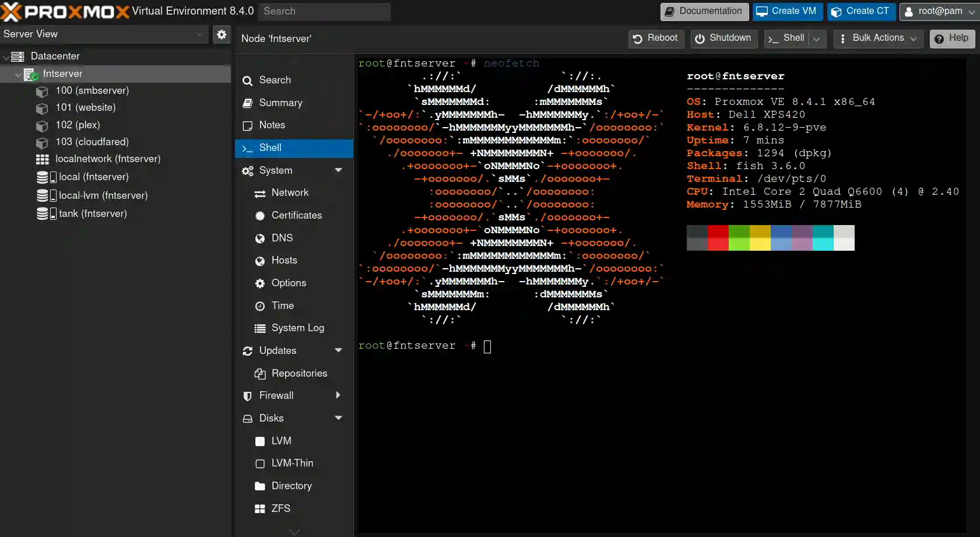Open the Server View dropdown
The width and height of the screenshot is (980, 537).
click(x=200, y=34)
